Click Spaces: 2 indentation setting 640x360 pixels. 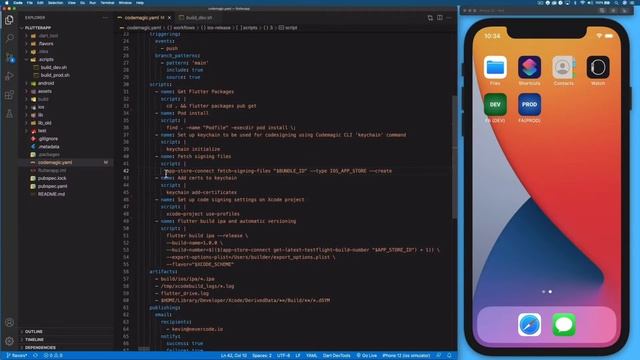(x=262, y=356)
